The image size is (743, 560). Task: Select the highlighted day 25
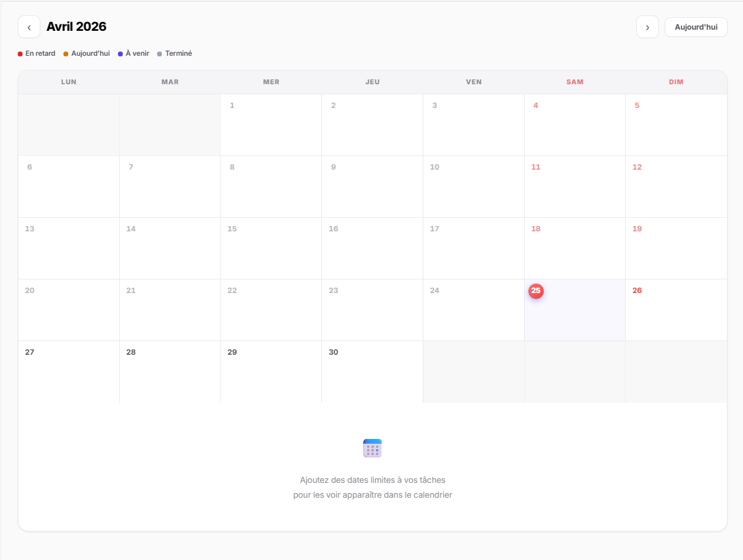(x=575, y=310)
